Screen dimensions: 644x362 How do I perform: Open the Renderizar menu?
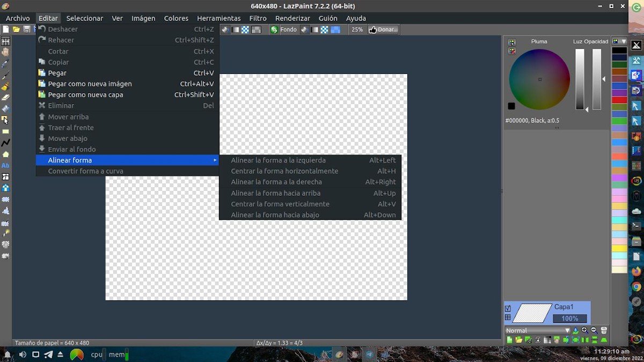point(292,18)
